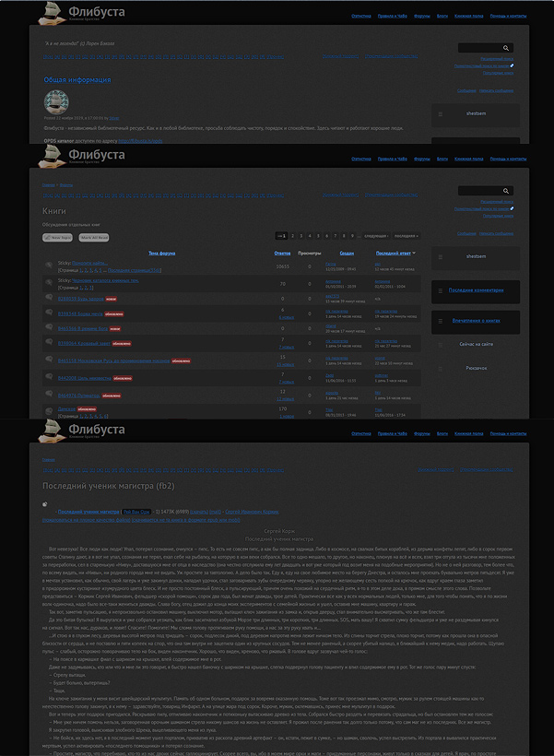This screenshot has height=756, width=554.
Task: Click the Форумы breadcrumb on the Книги page
Action: pyautogui.click(x=66, y=185)
